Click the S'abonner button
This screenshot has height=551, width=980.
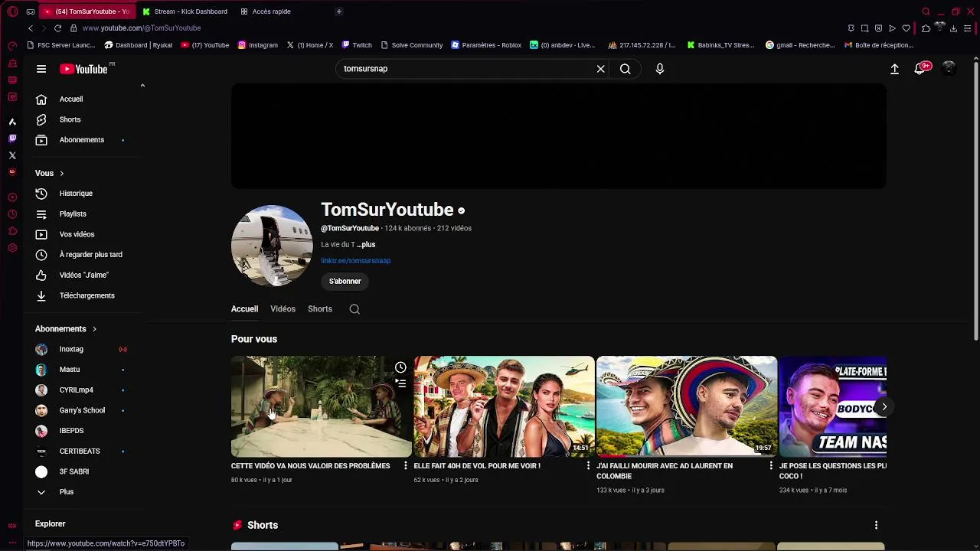pos(345,282)
